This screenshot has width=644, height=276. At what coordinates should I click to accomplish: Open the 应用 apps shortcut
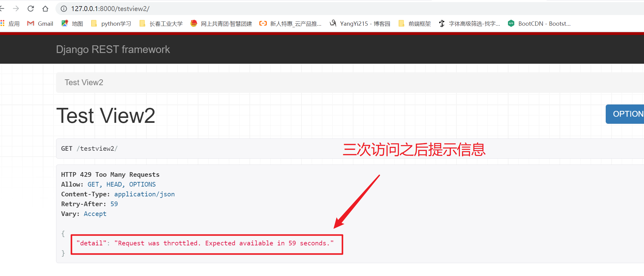tap(10, 24)
